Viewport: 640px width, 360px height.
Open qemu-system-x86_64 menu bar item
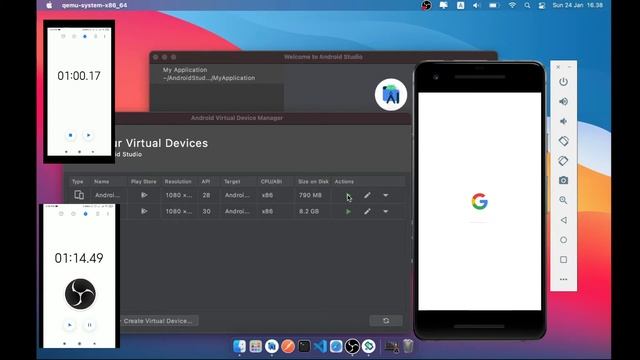95,5
